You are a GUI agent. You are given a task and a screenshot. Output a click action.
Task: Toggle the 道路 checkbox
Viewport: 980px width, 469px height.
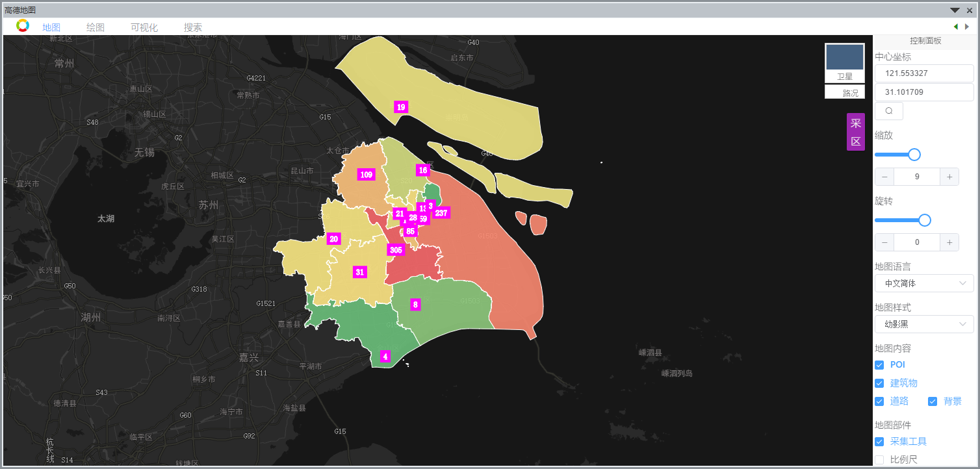pyautogui.click(x=879, y=401)
